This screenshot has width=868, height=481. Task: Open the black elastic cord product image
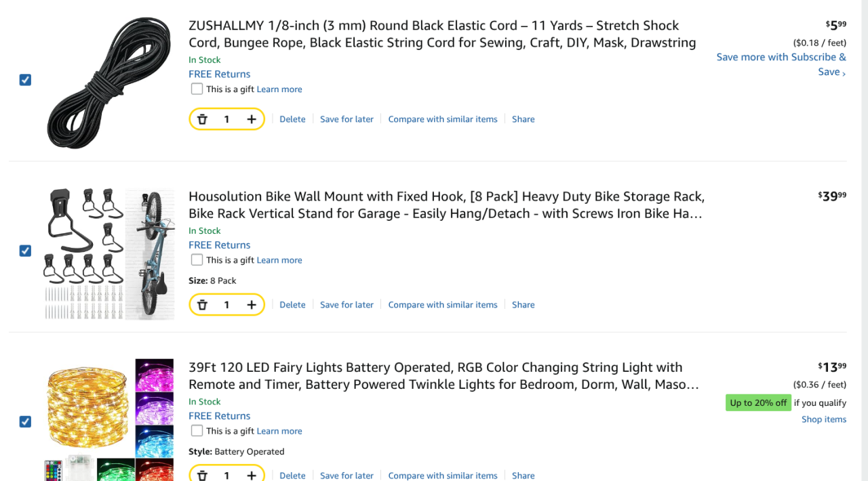click(x=108, y=83)
